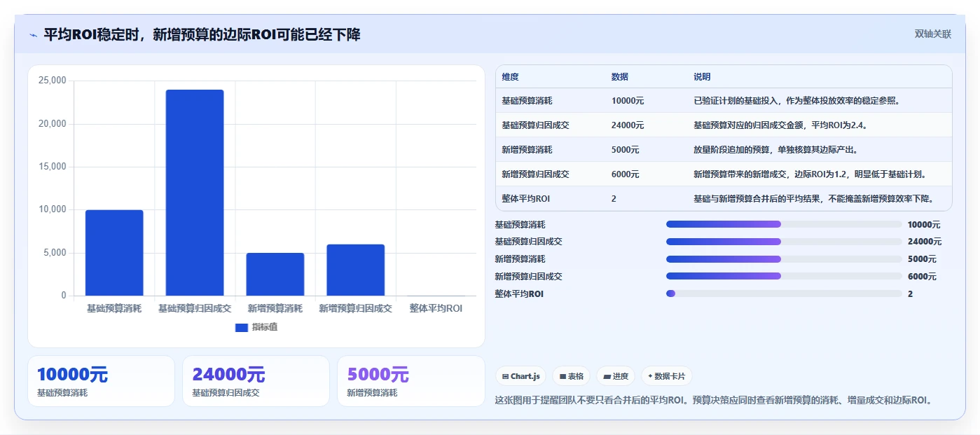
Task: Select the 数据卡片 chip
Action: point(666,376)
